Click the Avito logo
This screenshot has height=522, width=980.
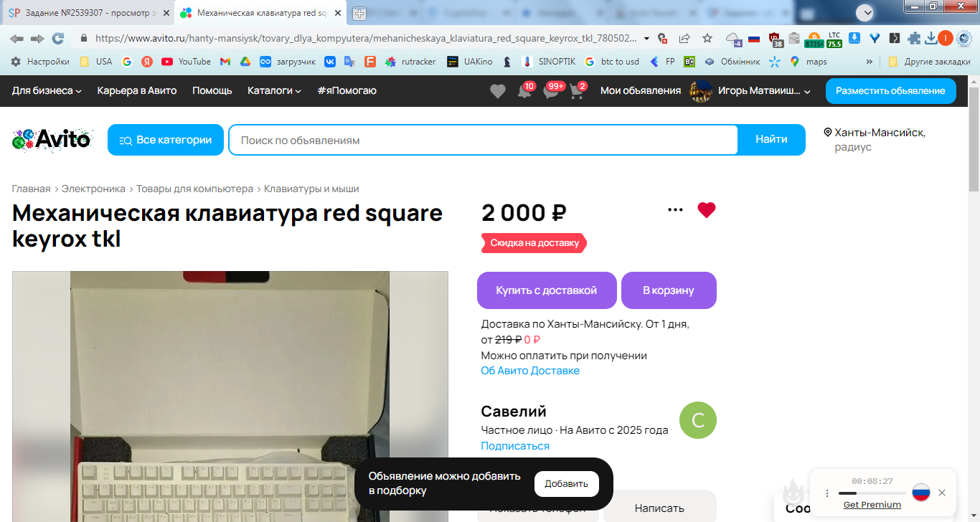52,139
